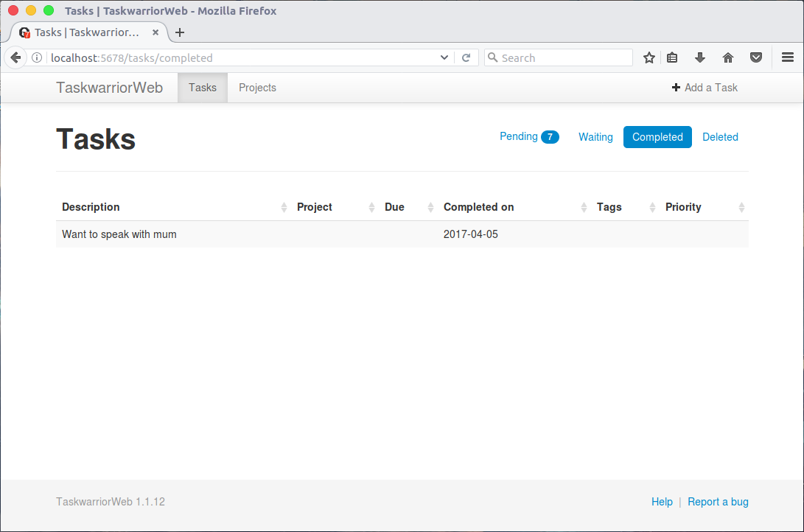Open a new browser tab

point(180,32)
